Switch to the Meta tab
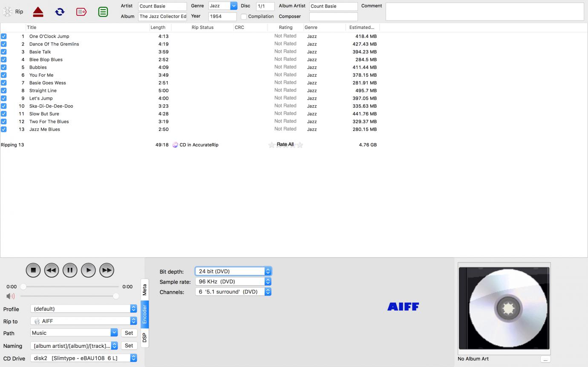Image resolution: width=588 pixels, height=367 pixels. (x=144, y=290)
